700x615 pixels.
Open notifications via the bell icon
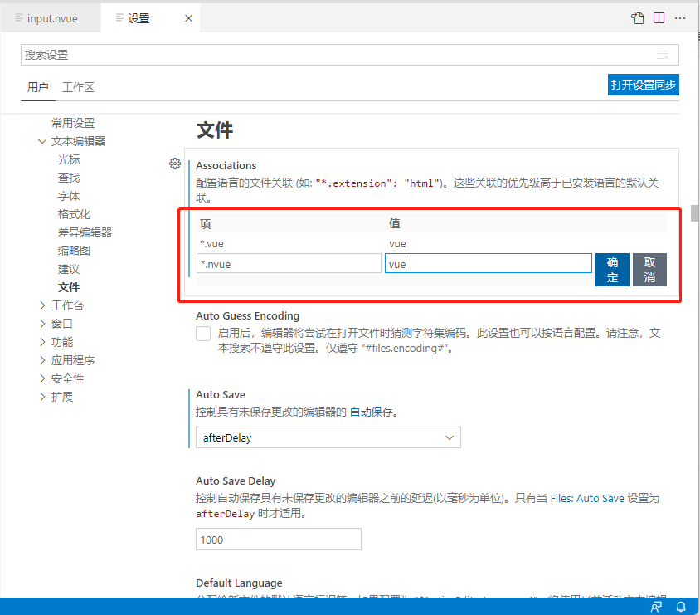tap(680, 607)
